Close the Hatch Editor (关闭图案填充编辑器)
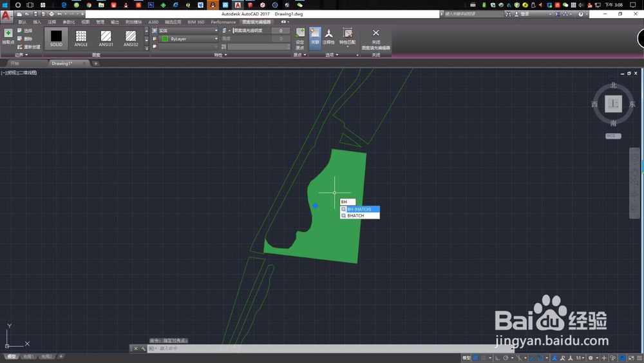Viewport: 644px width, 363px height. click(376, 39)
